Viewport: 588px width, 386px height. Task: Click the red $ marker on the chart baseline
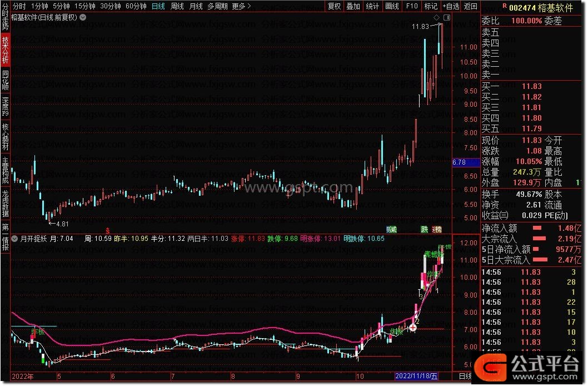(x=108, y=230)
